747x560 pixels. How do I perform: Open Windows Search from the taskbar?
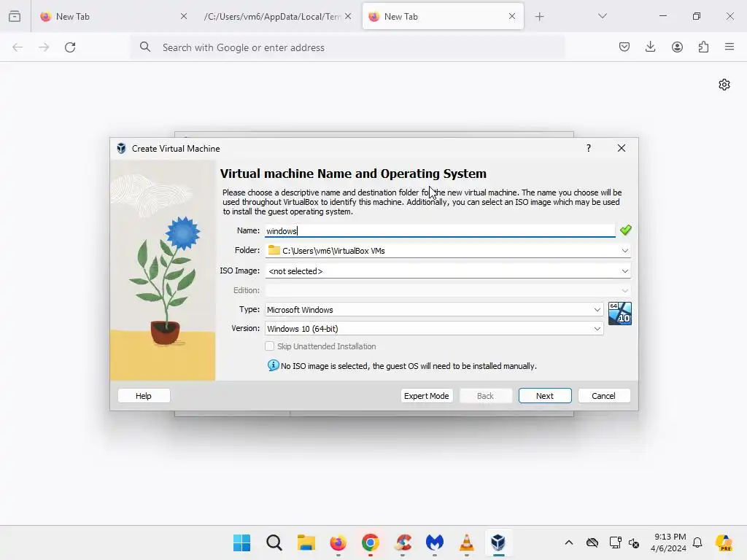(x=274, y=542)
